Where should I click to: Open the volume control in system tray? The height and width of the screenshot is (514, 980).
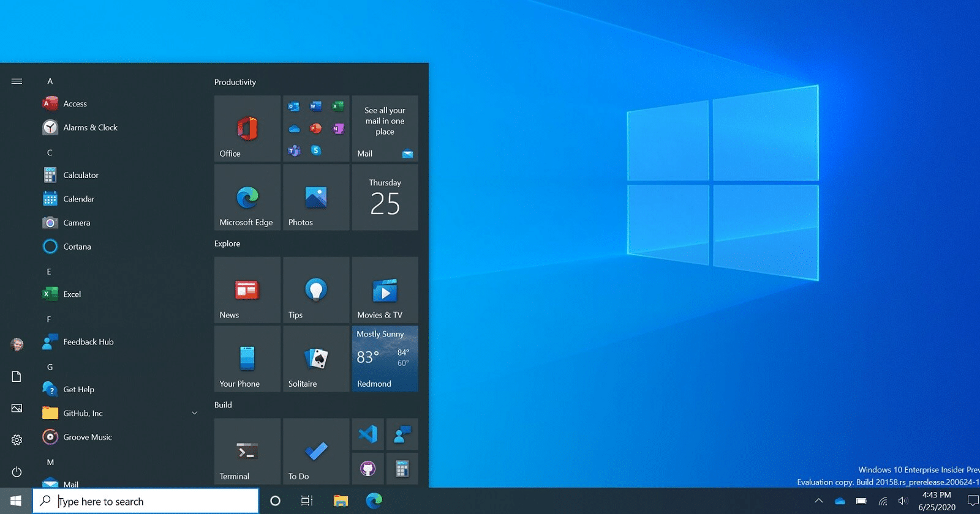tap(902, 501)
